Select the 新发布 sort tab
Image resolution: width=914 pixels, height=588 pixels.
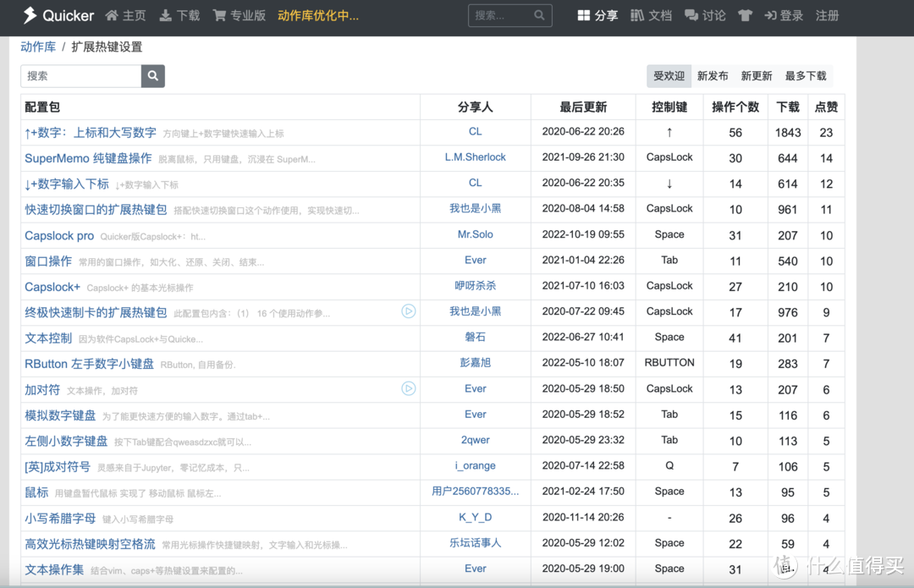713,76
